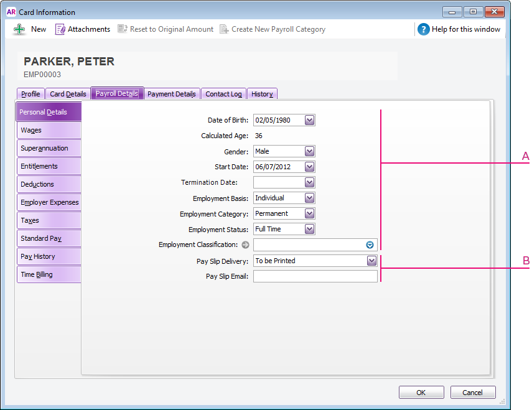
Task: Click Create New Payroll Category icon
Action: (x=224, y=29)
